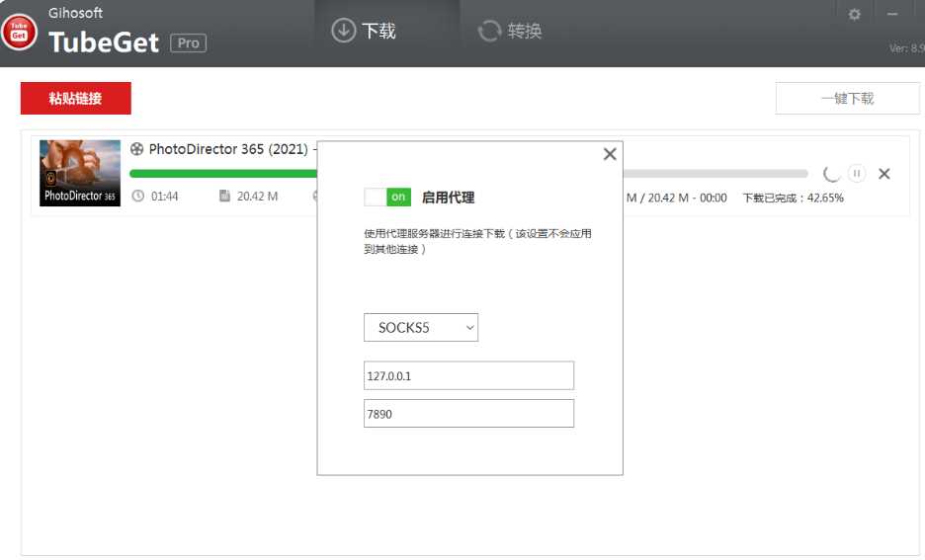This screenshot has height=560, width=925.
Task: Remove the PhotoDirector download item
Action: (884, 173)
